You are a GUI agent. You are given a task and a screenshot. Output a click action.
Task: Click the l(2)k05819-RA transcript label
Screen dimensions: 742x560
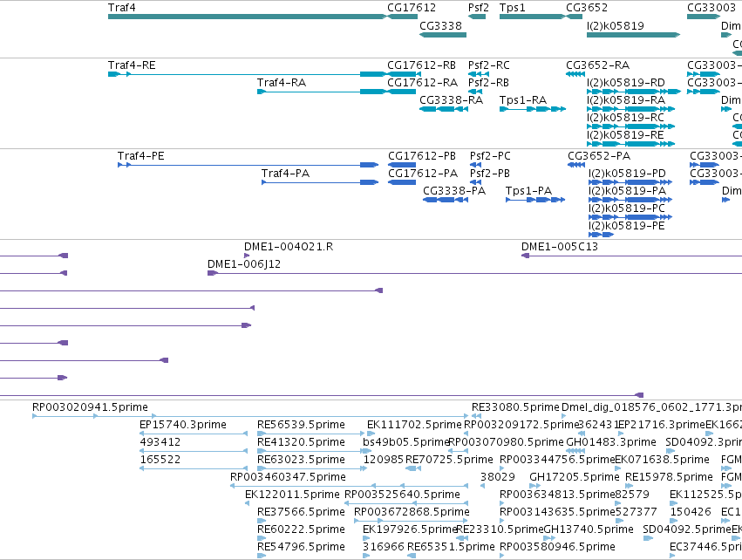click(625, 100)
